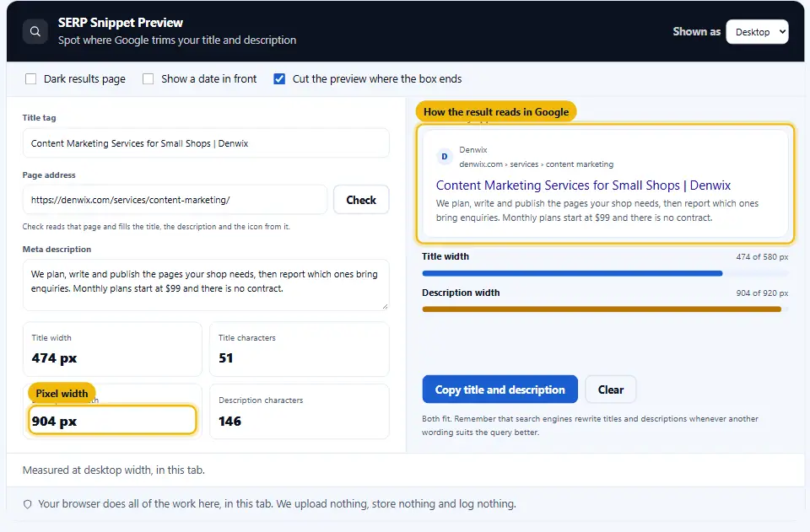The image size is (810, 532).
Task: Focus the Title tag input field
Action: click(206, 143)
